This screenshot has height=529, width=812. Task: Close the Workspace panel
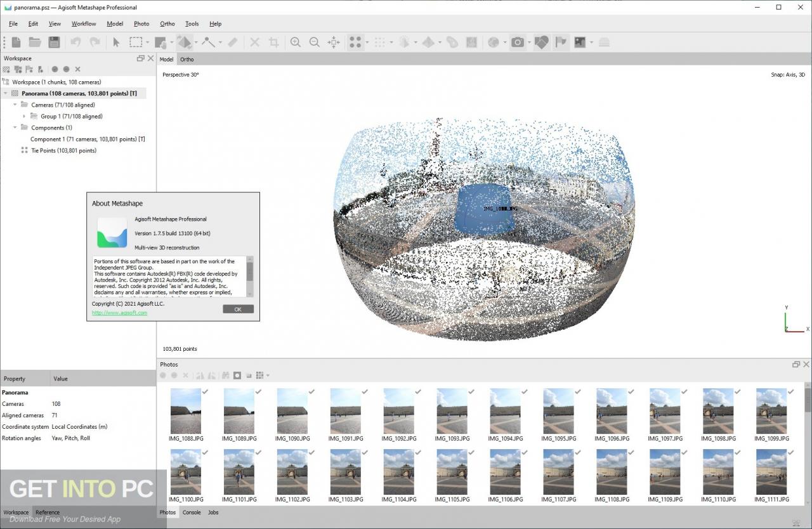(x=150, y=58)
